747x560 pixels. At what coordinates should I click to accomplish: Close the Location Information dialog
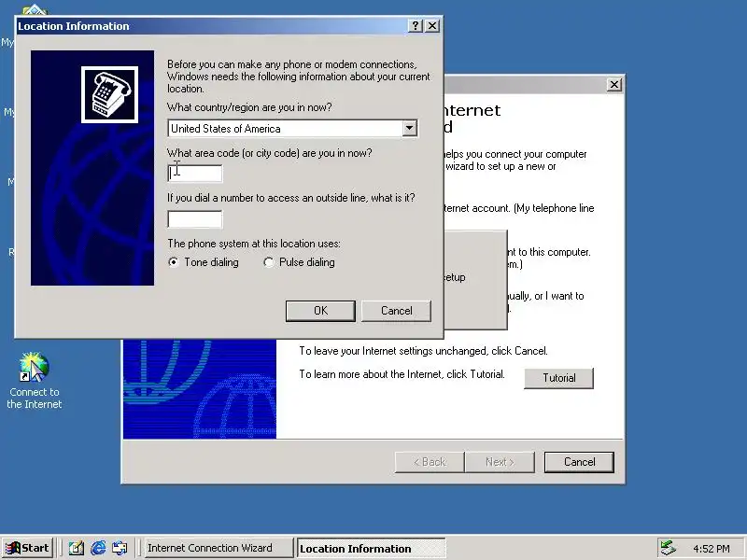pyautogui.click(x=431, y=26)
